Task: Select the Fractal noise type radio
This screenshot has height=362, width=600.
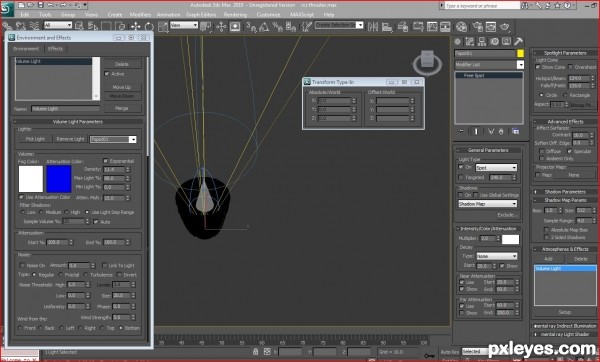Action: pyautogui.click(x=60, y=275)
